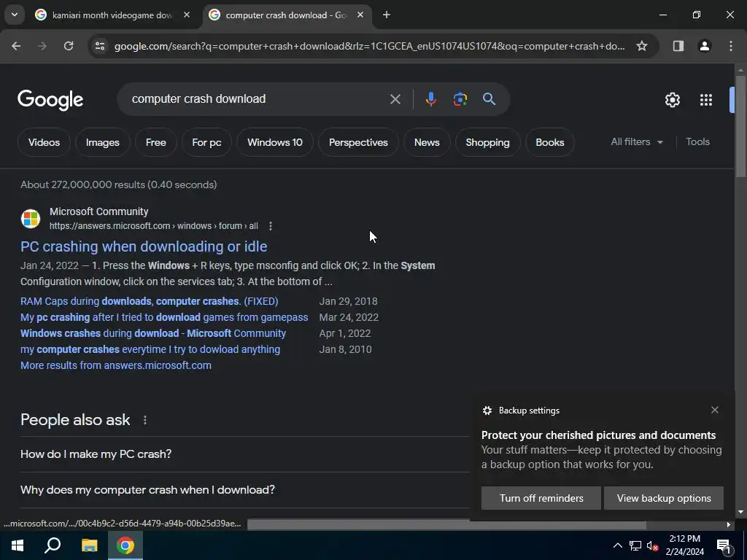This screenshot has width=747, height=560.
Task: Close the computer crash download tab
Action: pyautogui.click(x=360, y=15)
